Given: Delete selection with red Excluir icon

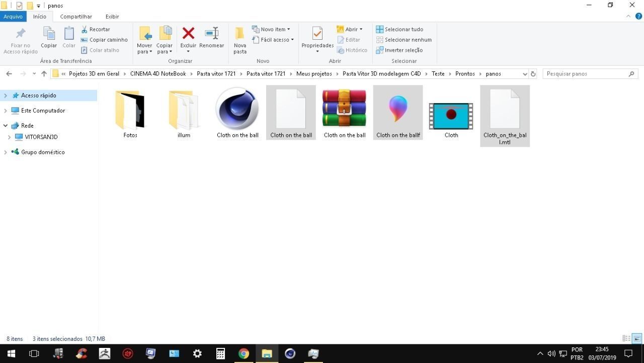Looking at the screenshot, I should click(188, 34).
